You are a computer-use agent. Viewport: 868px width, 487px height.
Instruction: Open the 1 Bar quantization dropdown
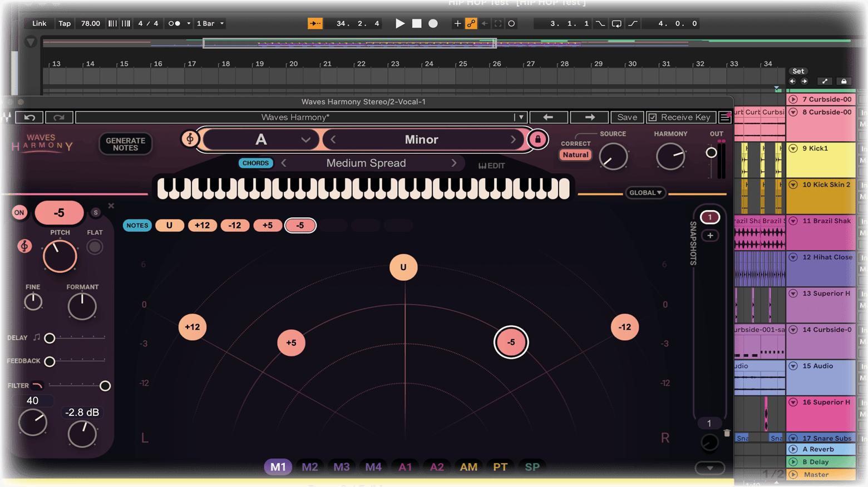[x=210, y=23]
